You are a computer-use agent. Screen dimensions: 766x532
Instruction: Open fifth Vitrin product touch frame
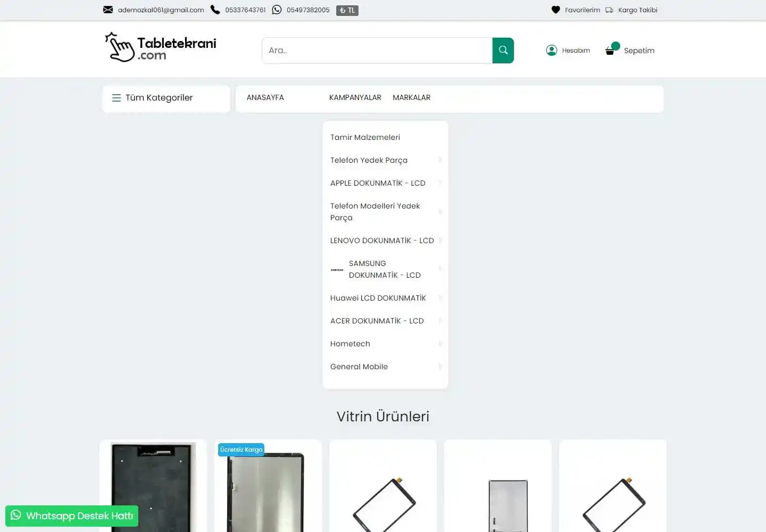613,487
